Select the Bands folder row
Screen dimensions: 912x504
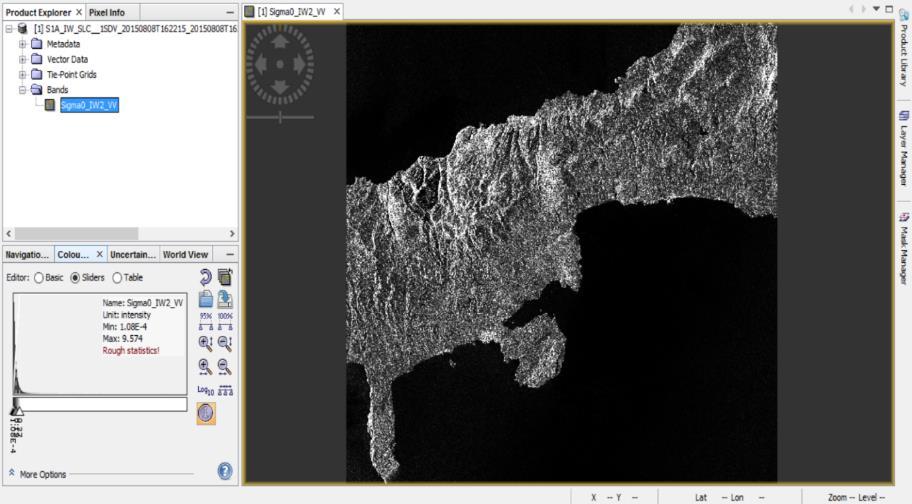pos(57,90)
